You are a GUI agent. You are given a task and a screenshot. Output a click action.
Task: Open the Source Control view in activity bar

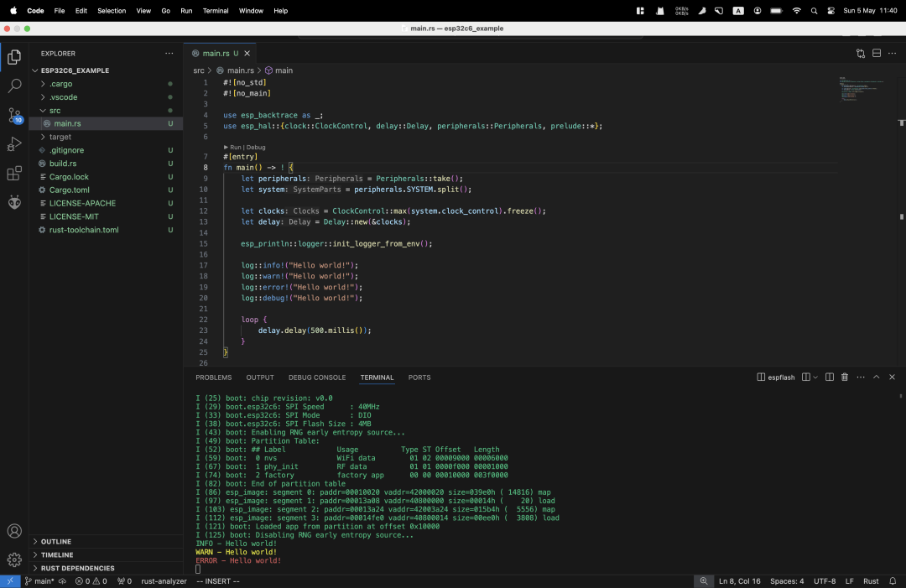point(14,115)
